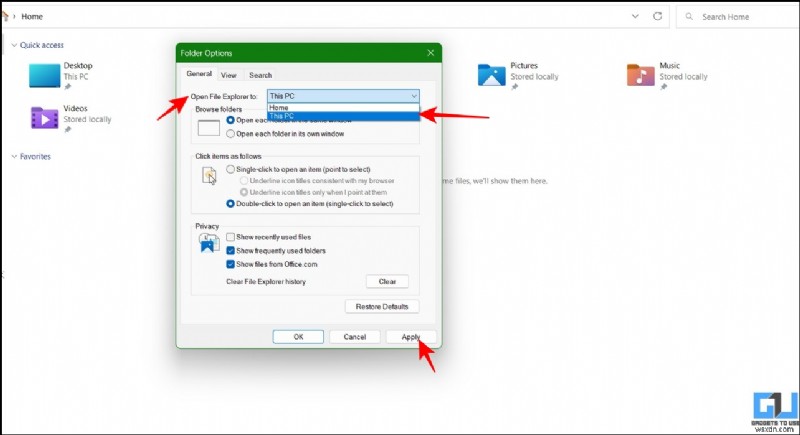The image size is (800, 435).
Task: Click the Videos folder name
Action: 76,108
